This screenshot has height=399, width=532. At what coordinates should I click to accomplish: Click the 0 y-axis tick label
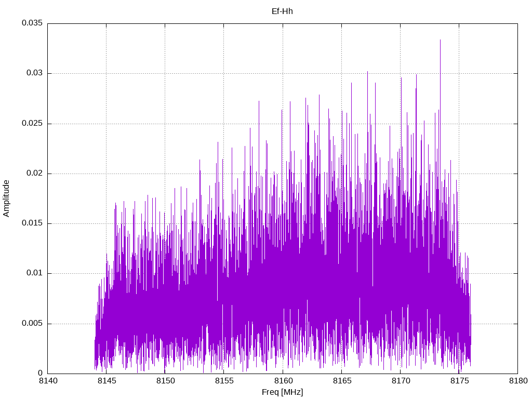(x=41, y=373)
